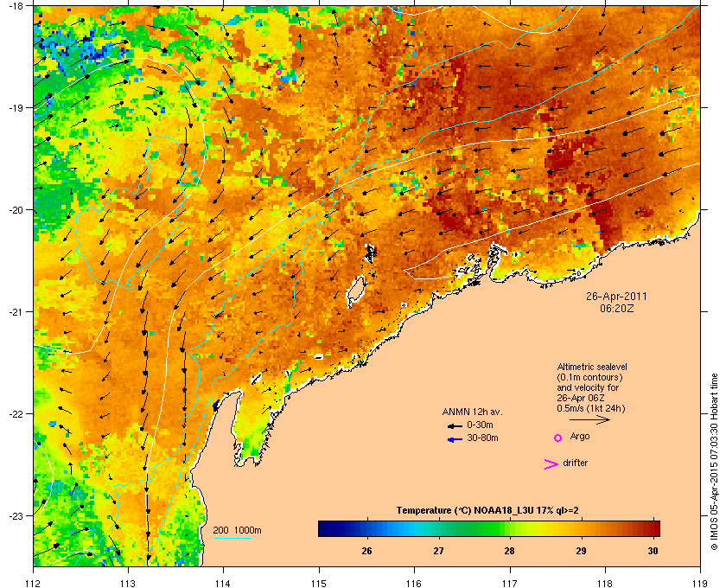Click colorbar tick label 28
The width and height of the screenshot is (726, 588).
[510, 551]
